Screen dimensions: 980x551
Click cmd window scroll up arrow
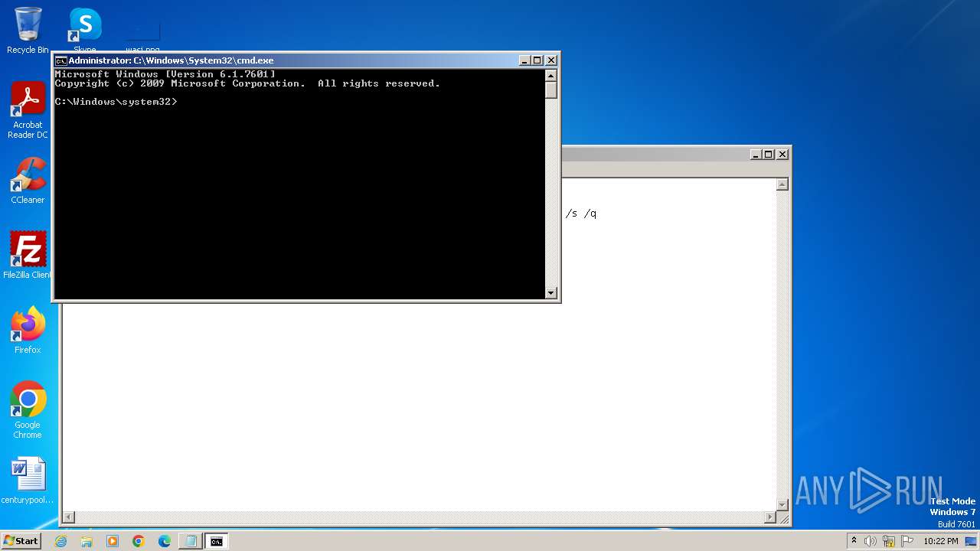point(550,75)
